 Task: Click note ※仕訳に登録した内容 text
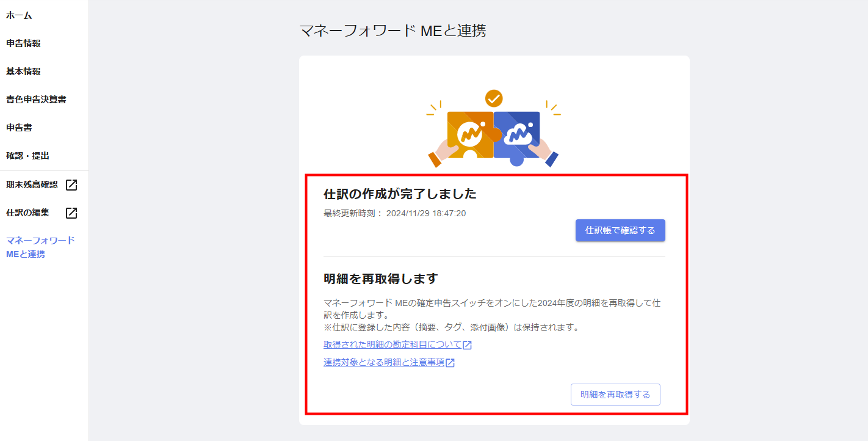[451, 327]
